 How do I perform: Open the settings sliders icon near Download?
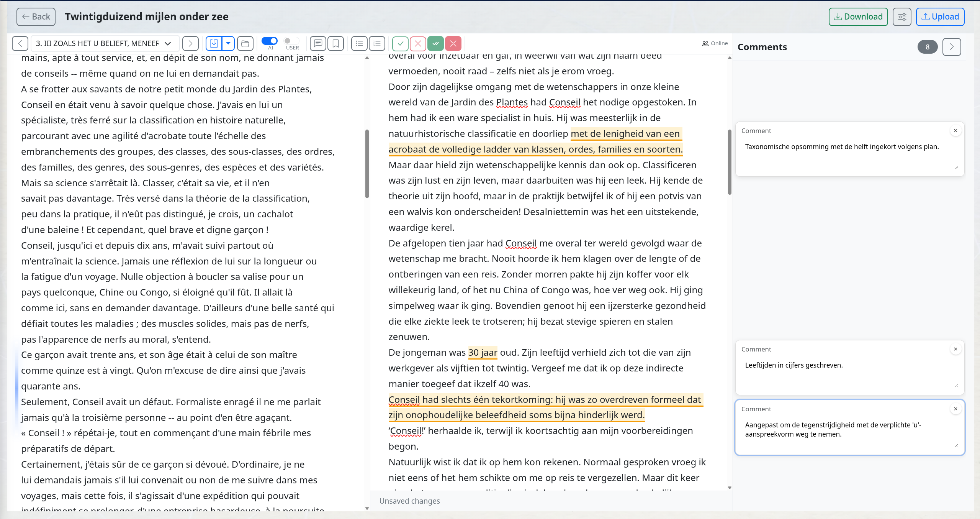point(902,17)
